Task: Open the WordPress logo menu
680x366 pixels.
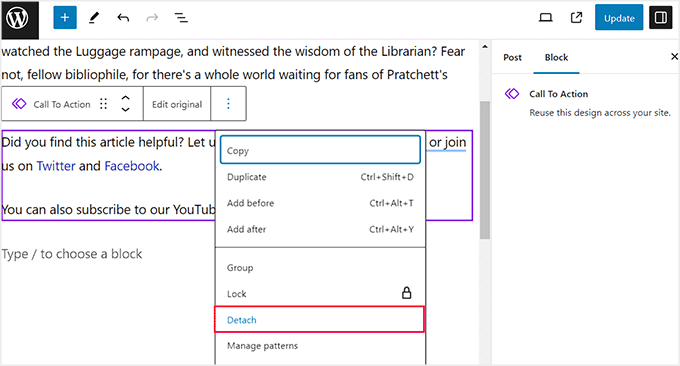Action: pyautogui.click(x=20, y=19)
